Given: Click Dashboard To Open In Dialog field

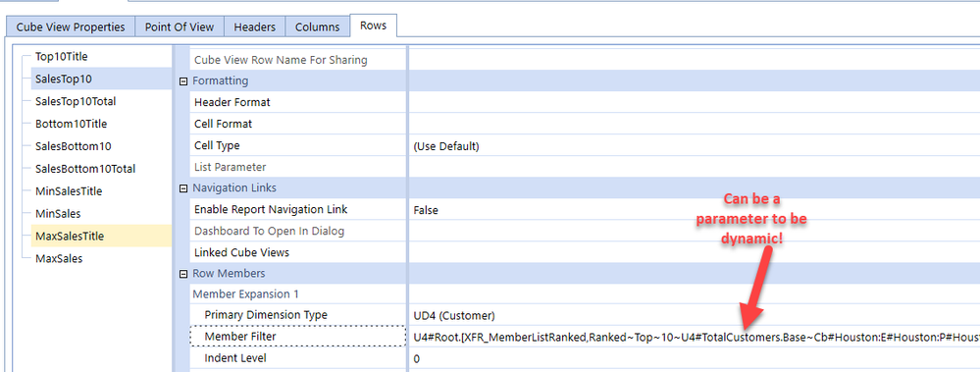Looking at the screenshot, I should (x=694, y=232).
